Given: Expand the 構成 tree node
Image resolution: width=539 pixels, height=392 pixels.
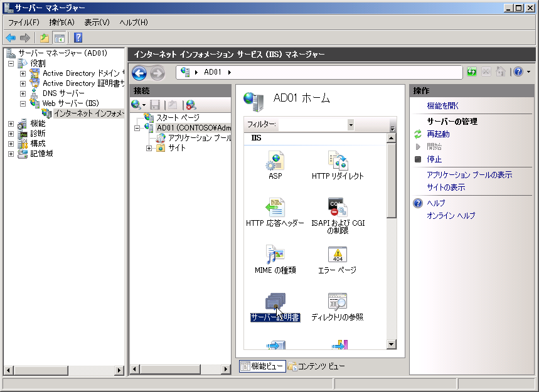Looking at the screenshot, I should (x=11, y=144).
